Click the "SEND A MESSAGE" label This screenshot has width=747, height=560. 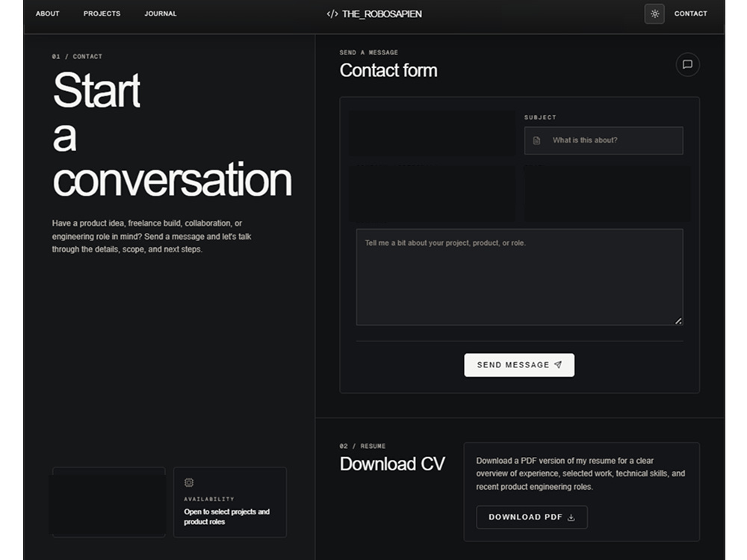(369, 52)
